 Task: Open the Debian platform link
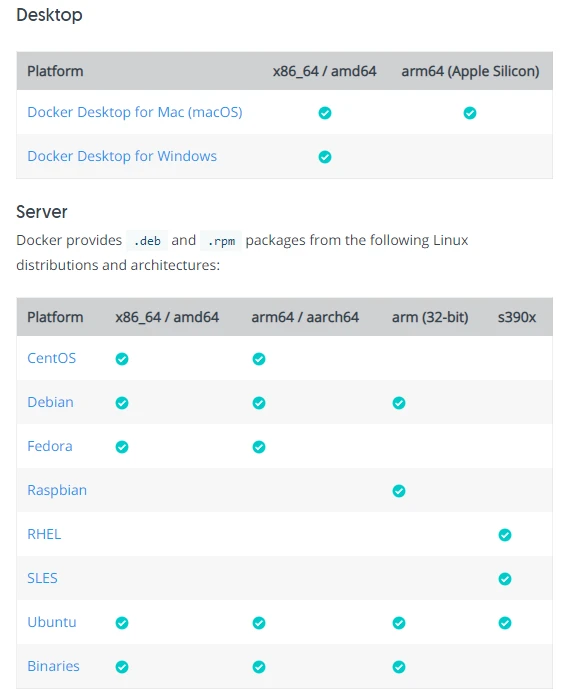(x=50, y=402)
